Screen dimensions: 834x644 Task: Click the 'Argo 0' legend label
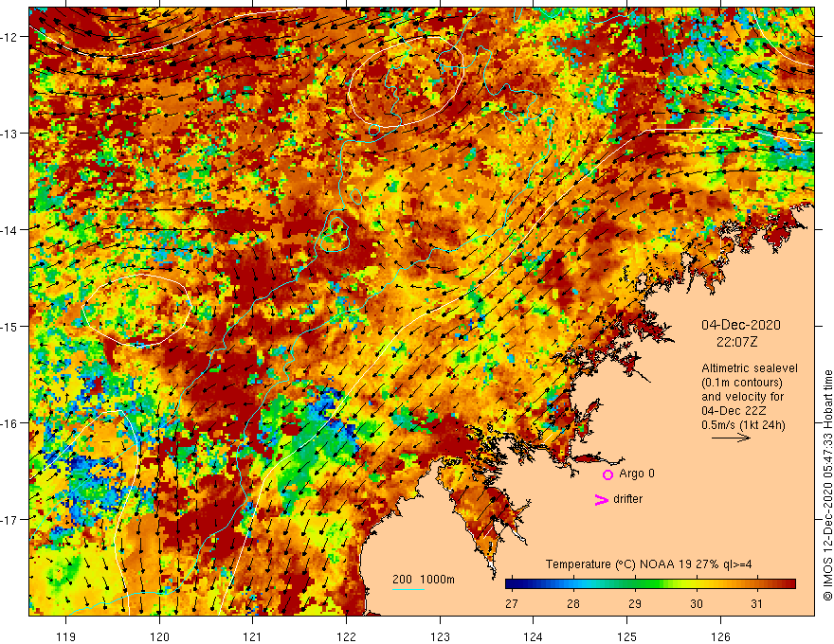point(637,474)
